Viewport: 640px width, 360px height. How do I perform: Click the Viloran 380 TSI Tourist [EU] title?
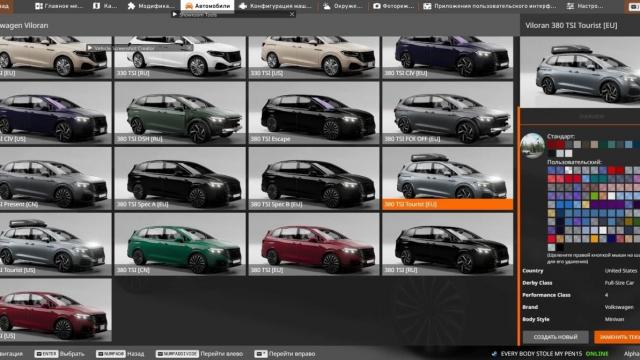(x=571, y=25)
